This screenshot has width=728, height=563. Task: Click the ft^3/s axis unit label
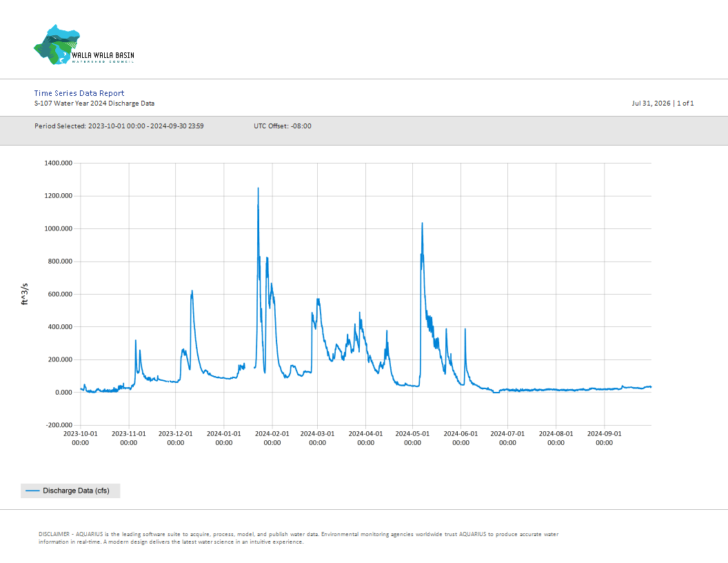pos(25,294)
